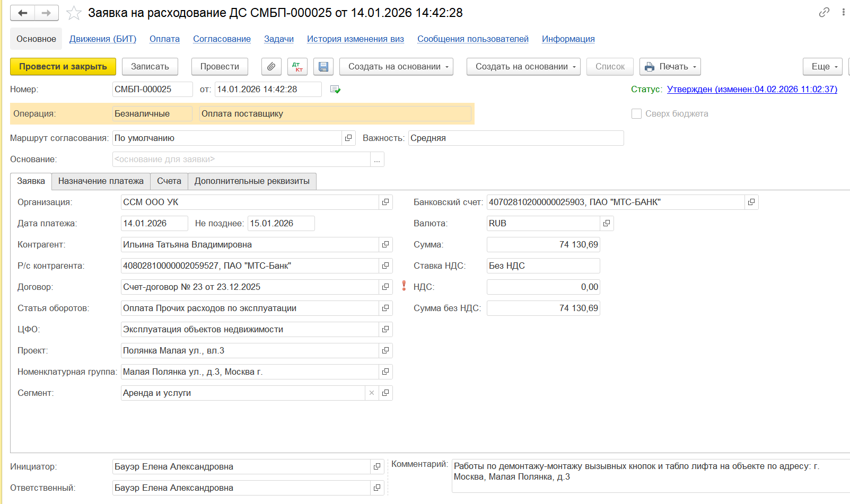Screen dimensions: 850x504
Task: Open the Задачи section
Action: tap(279, 39)
